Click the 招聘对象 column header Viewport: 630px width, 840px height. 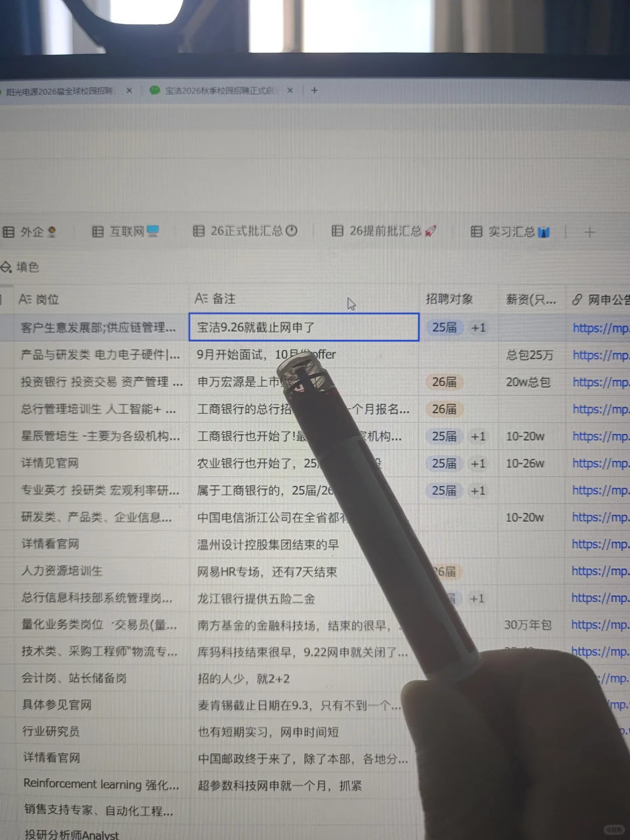click(449, 299)
